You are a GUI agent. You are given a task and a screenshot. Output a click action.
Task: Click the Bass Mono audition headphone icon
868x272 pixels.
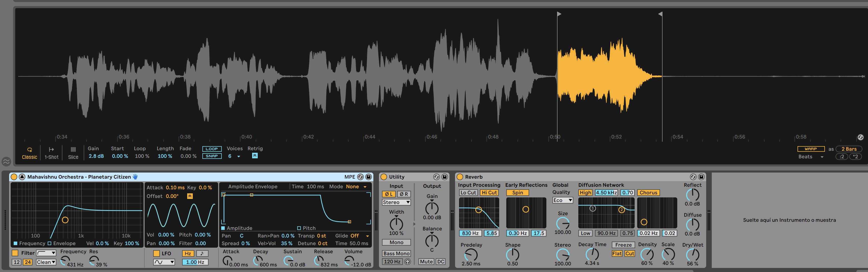(408, 262)
